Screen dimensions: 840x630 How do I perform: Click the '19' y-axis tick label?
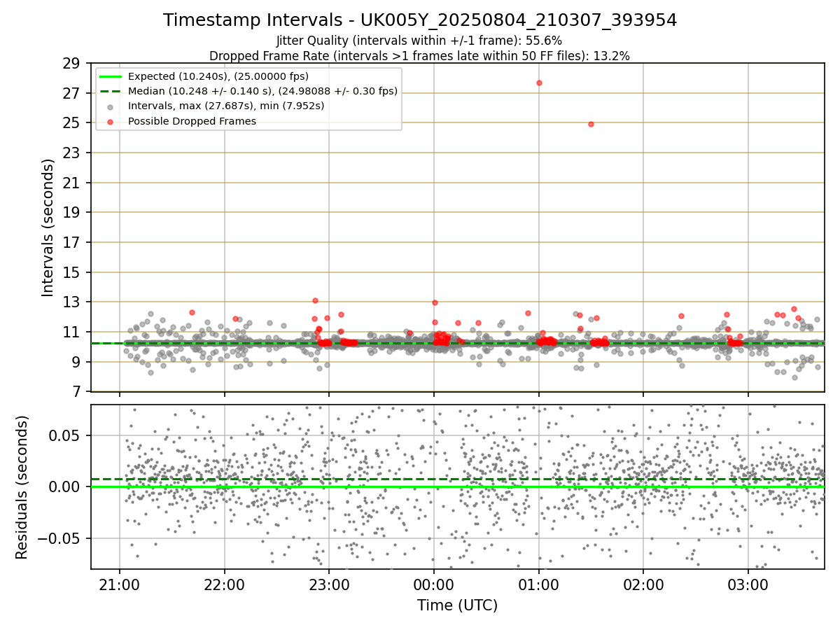pos(71,213)
